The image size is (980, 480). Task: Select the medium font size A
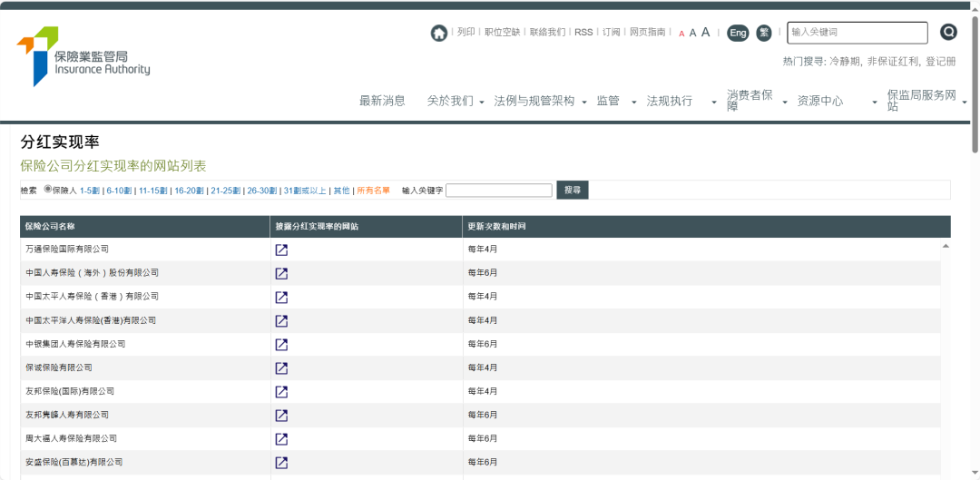pos(692,34)
